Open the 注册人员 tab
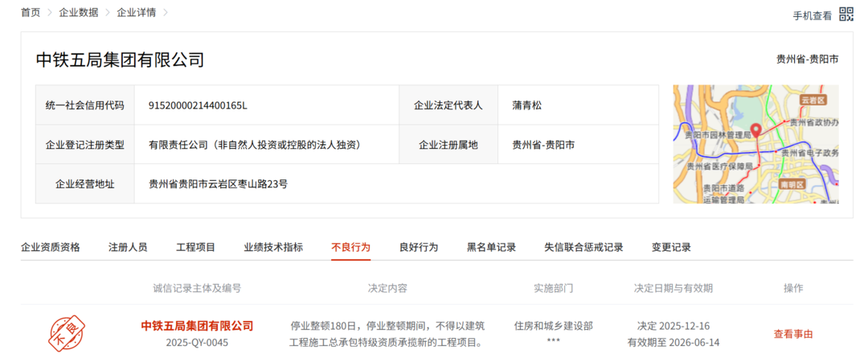Screen dimensions: 868x362 tap(128, 247)
